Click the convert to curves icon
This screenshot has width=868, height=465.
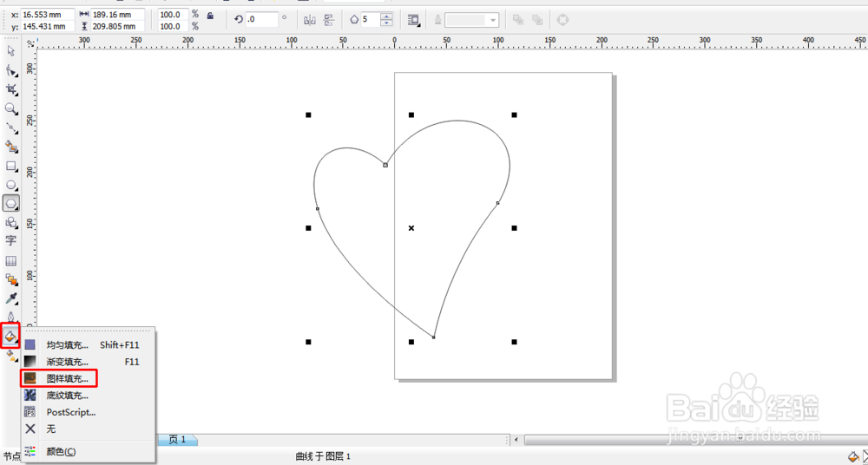pos(562,20)
